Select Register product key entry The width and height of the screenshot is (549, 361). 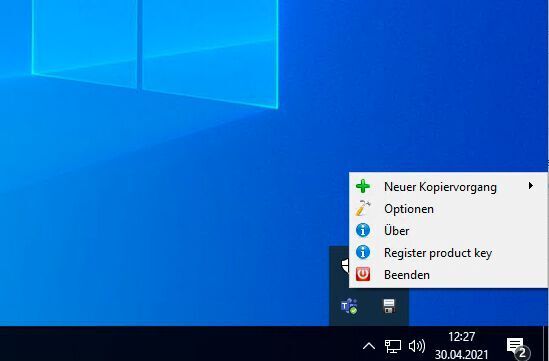pyautogui.click(x=448, y=253)
